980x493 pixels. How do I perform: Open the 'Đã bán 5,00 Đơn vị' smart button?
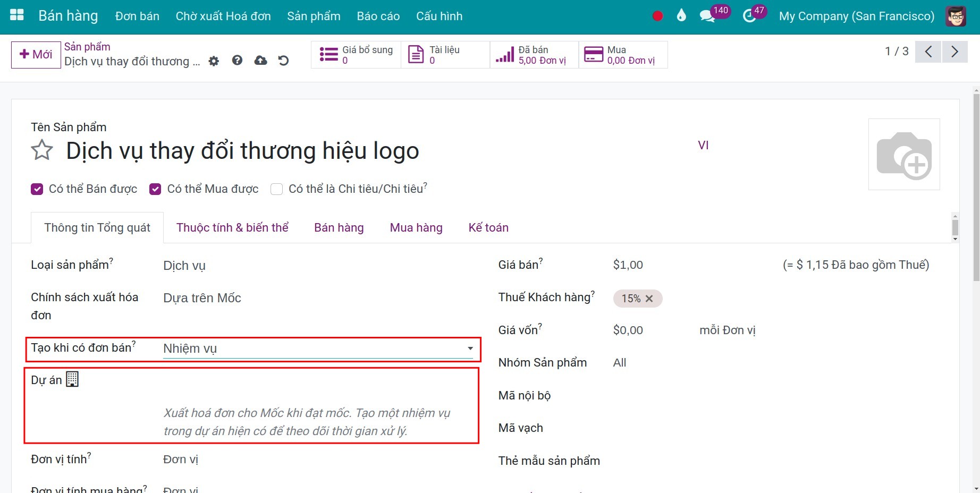533,54
